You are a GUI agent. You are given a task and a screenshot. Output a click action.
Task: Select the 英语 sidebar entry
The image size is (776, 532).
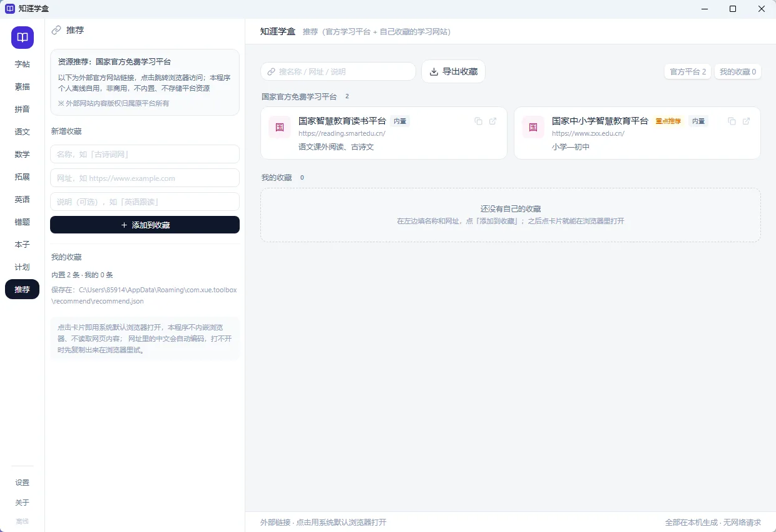tap(23, 199)
